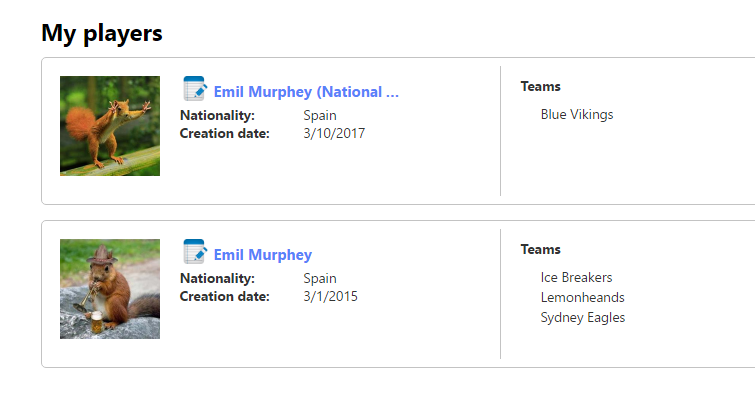Image resolution: width=755 pixels, height=400 pixels.
Task: Choose the Blue Vikings team entry
Action: (x=577, y=115)
